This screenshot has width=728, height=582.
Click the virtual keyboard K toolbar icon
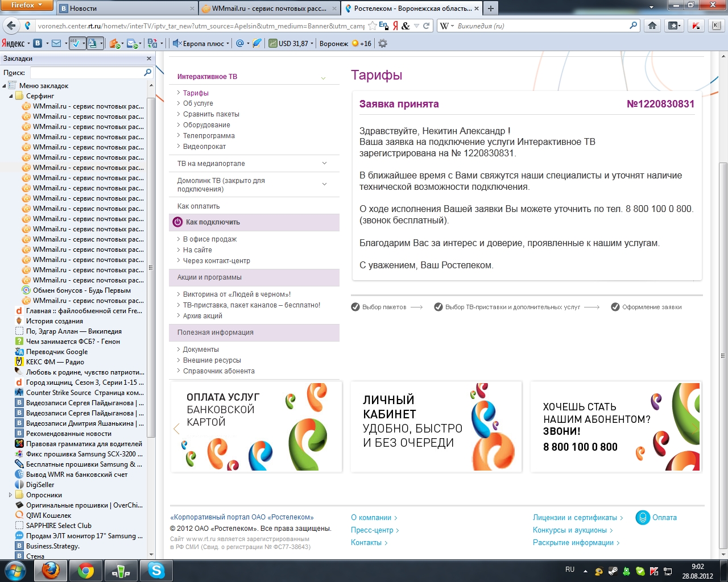click(716, 26)
